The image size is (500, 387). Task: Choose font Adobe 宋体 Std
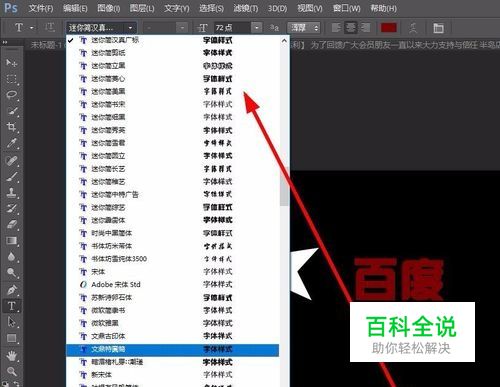click(x=173, y=284)
